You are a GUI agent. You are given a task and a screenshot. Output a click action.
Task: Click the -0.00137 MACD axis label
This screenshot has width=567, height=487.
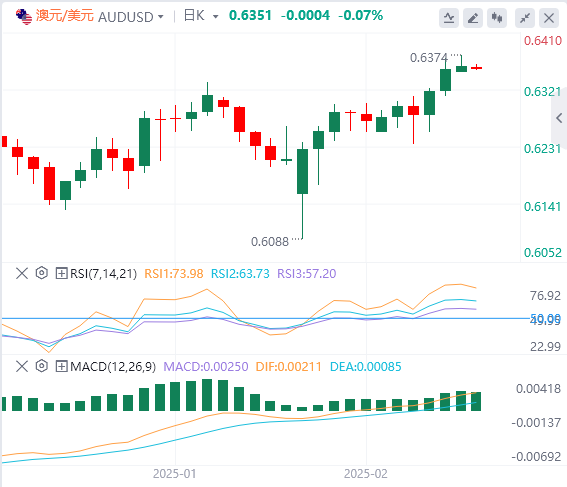pos(536,422)
